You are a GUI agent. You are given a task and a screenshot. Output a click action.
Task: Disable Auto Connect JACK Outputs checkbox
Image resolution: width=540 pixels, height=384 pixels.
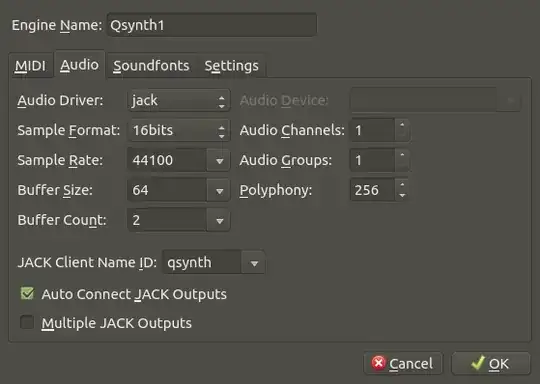click(27, 293)
